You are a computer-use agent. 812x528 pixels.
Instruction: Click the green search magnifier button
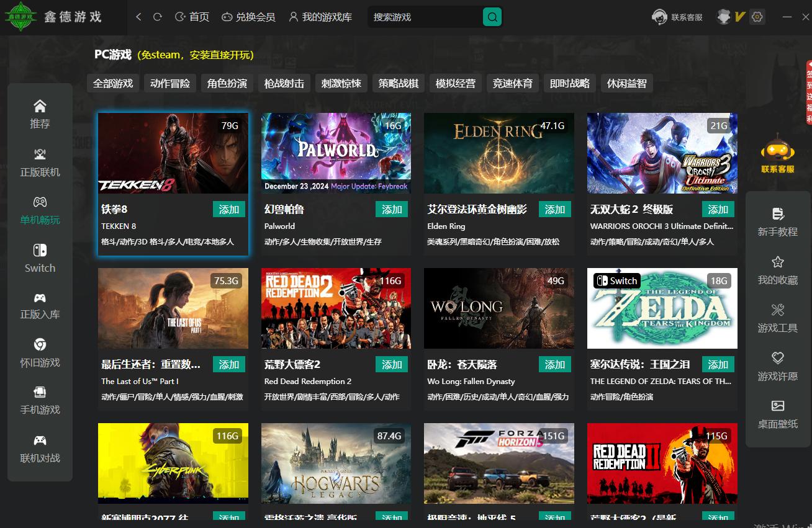pyautogui.click(x=492, y=17)
